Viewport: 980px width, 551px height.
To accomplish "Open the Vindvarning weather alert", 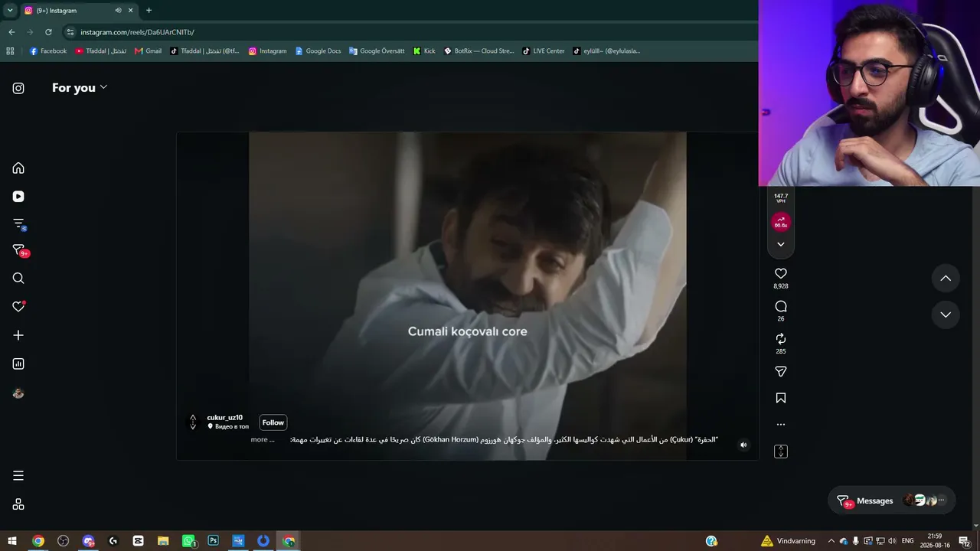I will (x=788, y=541).
